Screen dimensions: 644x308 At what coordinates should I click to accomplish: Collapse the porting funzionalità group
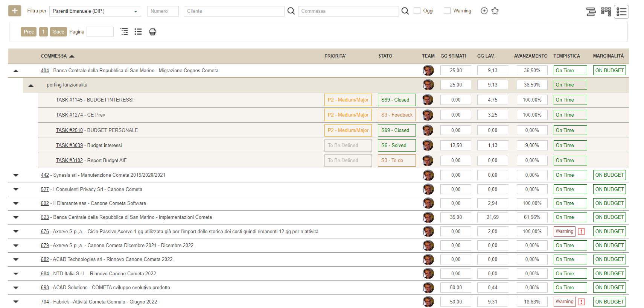pyautogui.click(x=31, y=85)
